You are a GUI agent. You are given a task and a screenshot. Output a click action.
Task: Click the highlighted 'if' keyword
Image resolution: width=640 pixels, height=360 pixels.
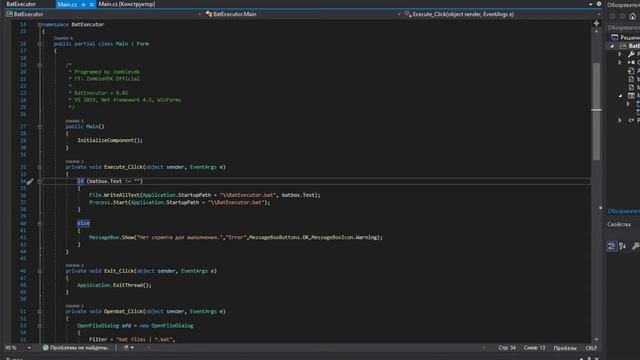coord(80,181)
